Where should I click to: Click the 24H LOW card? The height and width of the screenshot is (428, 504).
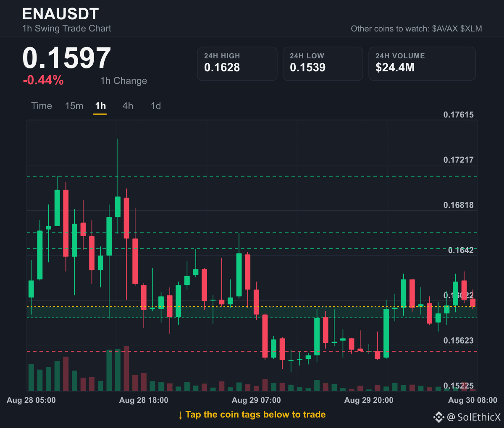(x=323, y=64)
